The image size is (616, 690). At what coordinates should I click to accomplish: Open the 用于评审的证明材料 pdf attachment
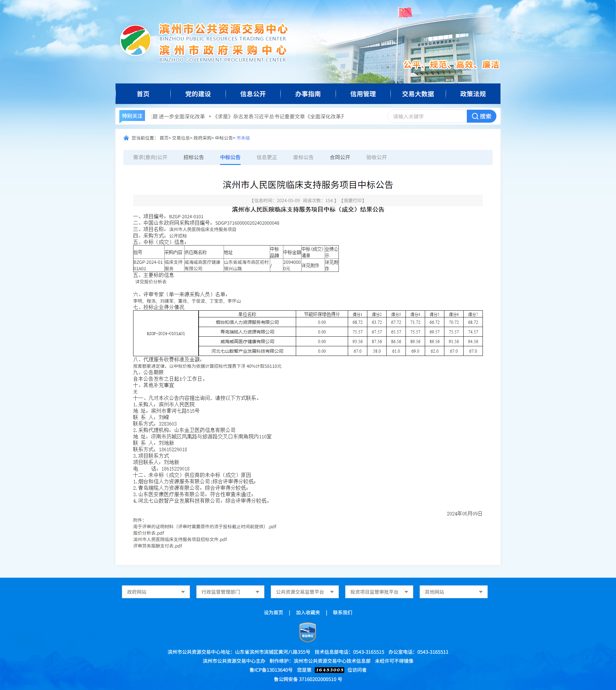pos(204,526)
